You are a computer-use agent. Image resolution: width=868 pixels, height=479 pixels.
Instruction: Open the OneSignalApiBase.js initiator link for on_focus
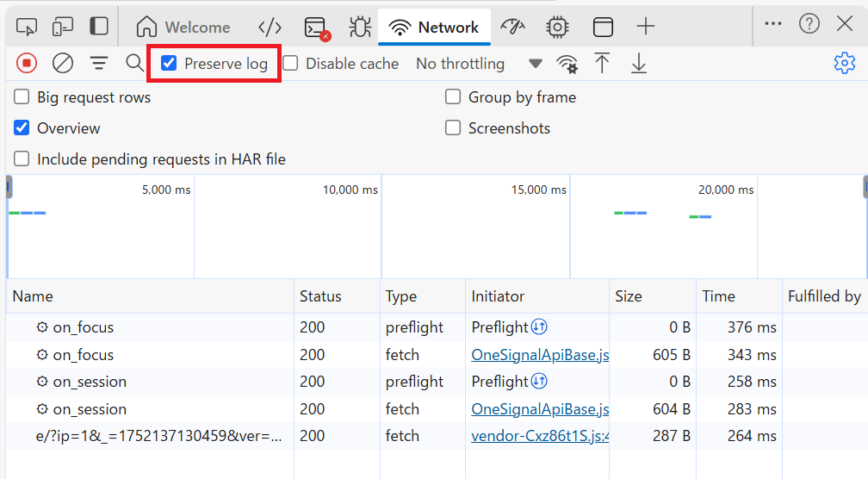540,354
